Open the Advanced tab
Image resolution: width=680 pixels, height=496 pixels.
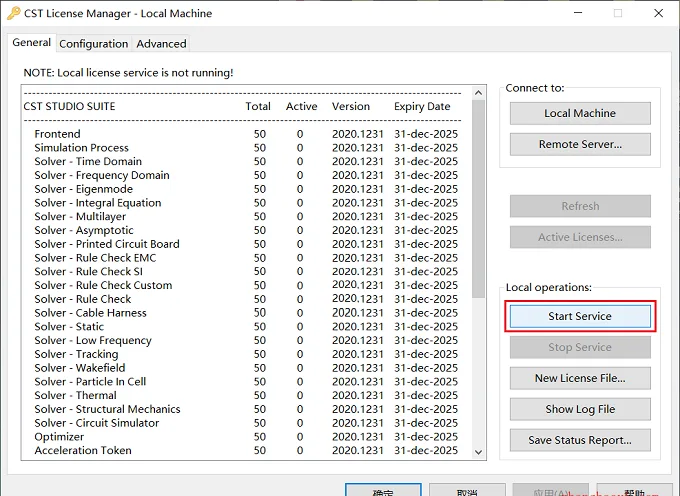(161, 44)
